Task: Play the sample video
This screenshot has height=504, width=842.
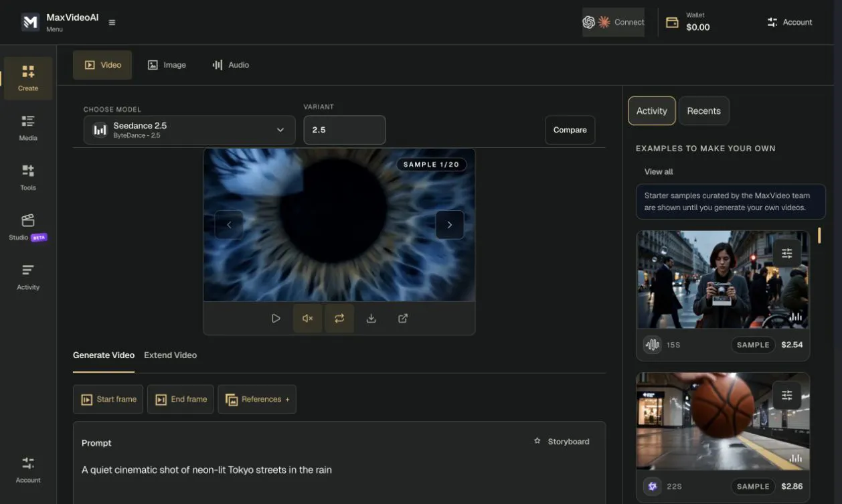Action: tap(276, 319)
